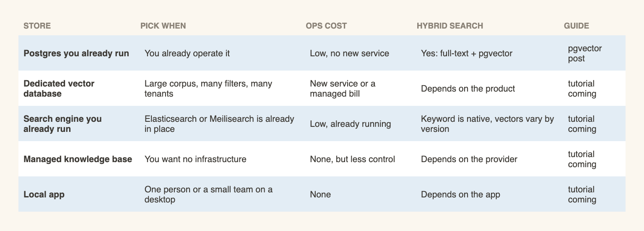The height and width of the screenshot is (231, 644).
Task: Click the STORE column header
Action: click(37, 26)
